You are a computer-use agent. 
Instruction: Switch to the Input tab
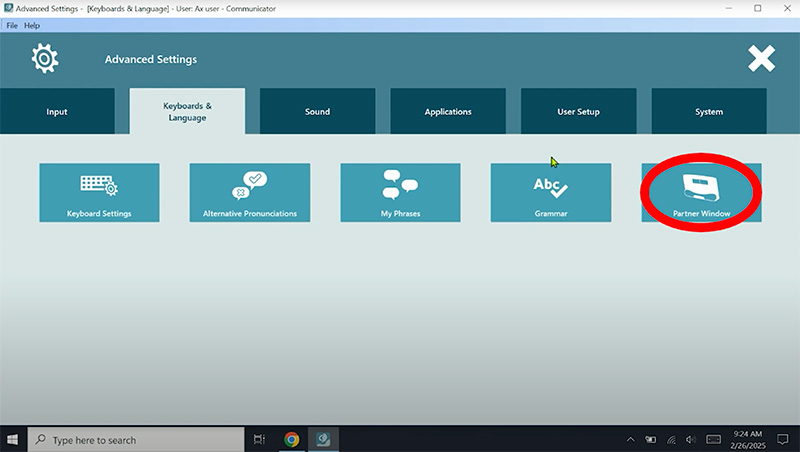57,112
